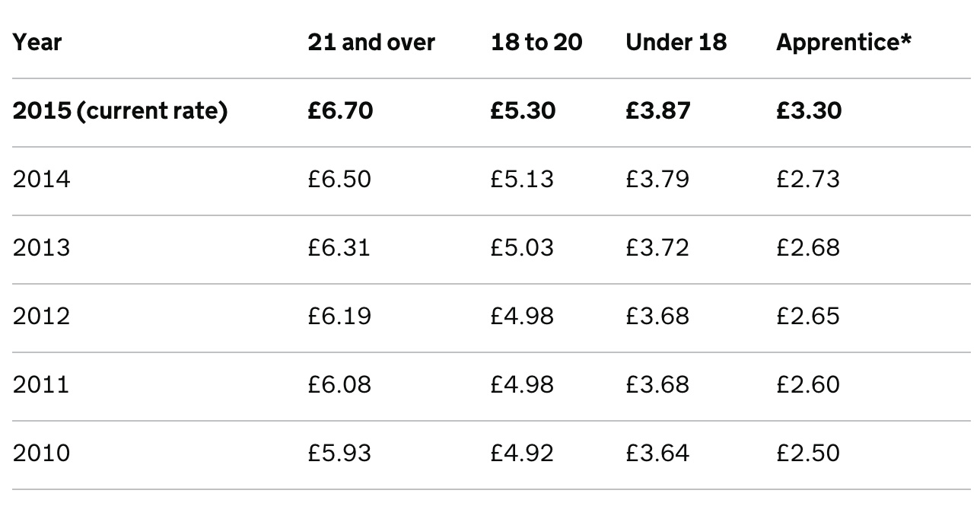This screenshot has width=980, height=519.
Task: Click the Apprentice* column header
Action: coord(843,43)
